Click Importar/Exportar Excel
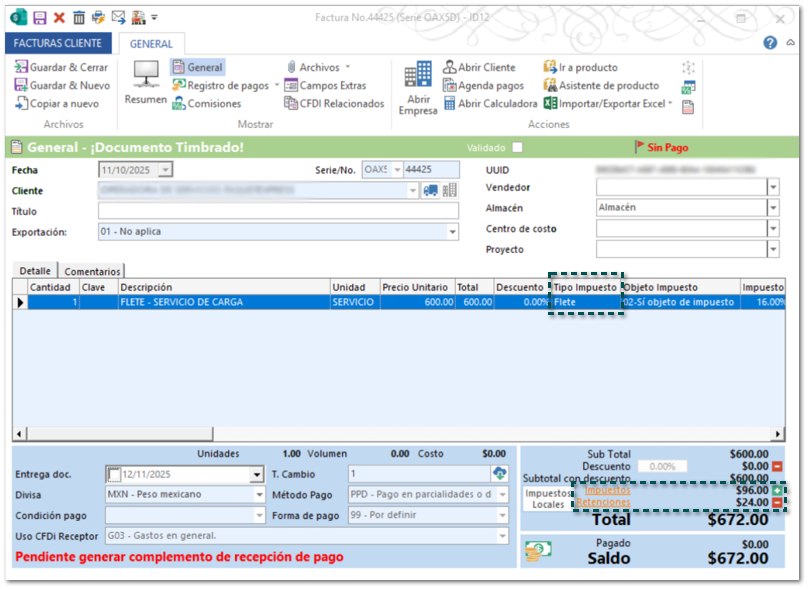This screenshot has width=808, height=589. coord(608,103)
